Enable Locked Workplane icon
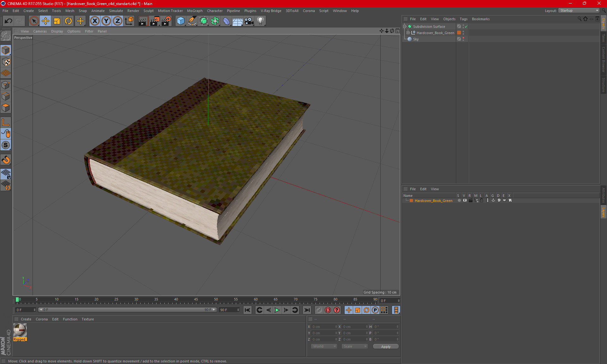Viewport: 607px width, 364px height. pyautogui.click(x=6, y=174)
